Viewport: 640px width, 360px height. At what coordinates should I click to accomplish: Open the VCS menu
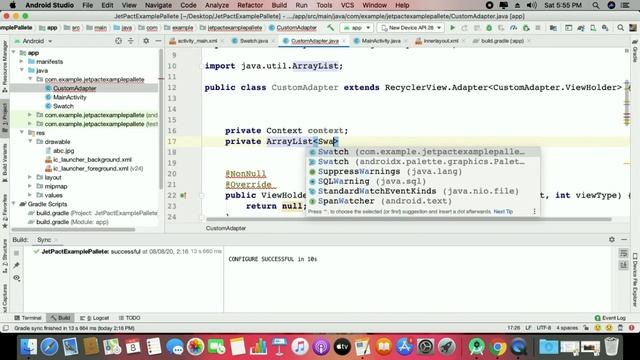347,5
